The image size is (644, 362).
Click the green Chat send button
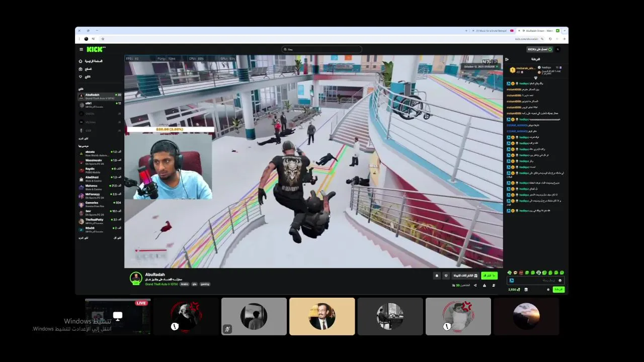[x=558, y=290]
